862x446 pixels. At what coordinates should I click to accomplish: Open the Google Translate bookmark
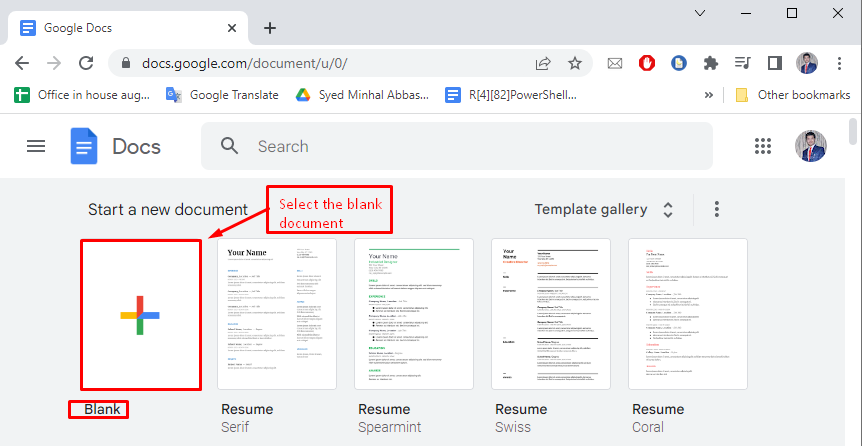[x=222, y=95]
